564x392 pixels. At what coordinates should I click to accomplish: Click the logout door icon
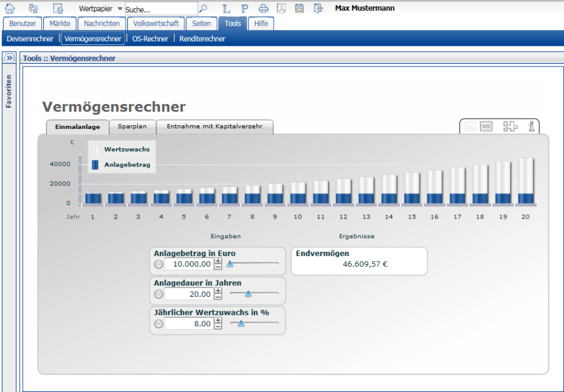318,9
